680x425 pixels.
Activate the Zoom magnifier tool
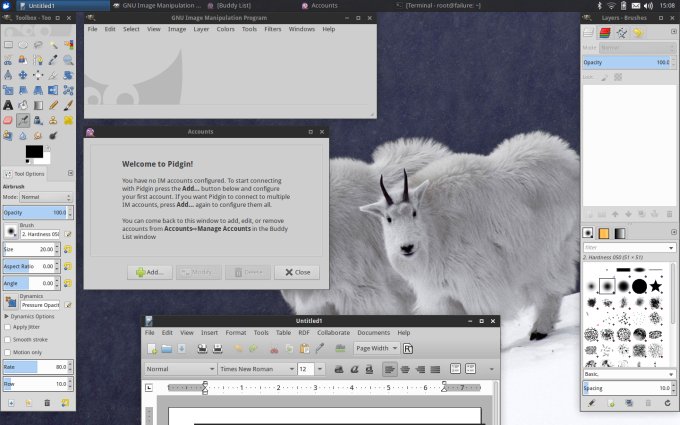(x=68, y=60)
